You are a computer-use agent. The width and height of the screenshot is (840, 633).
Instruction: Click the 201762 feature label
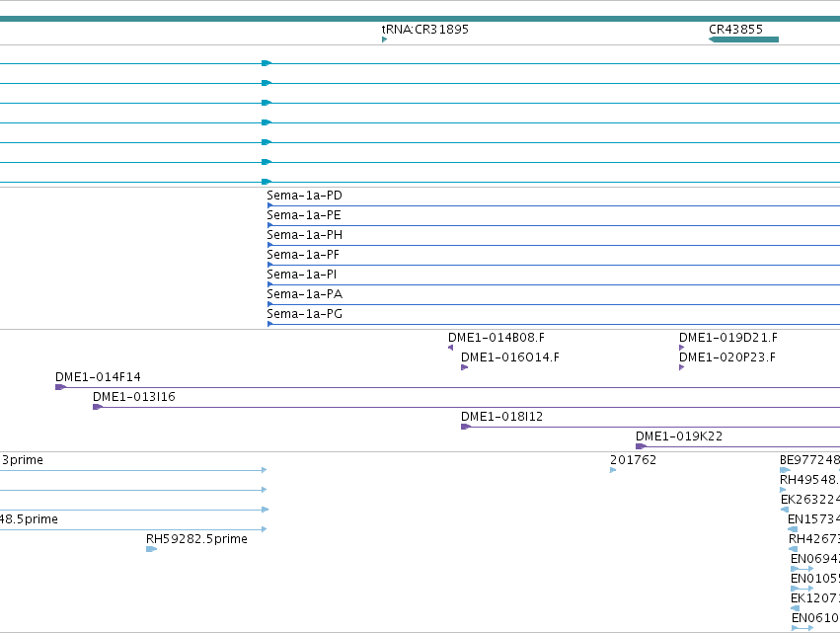pos(634,460)
